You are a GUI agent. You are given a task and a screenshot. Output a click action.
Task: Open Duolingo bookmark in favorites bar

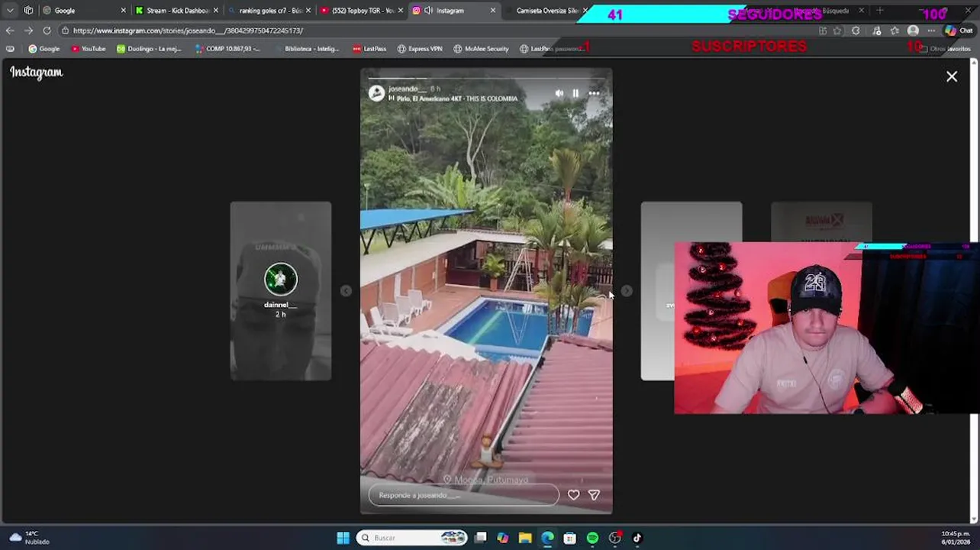149,48
